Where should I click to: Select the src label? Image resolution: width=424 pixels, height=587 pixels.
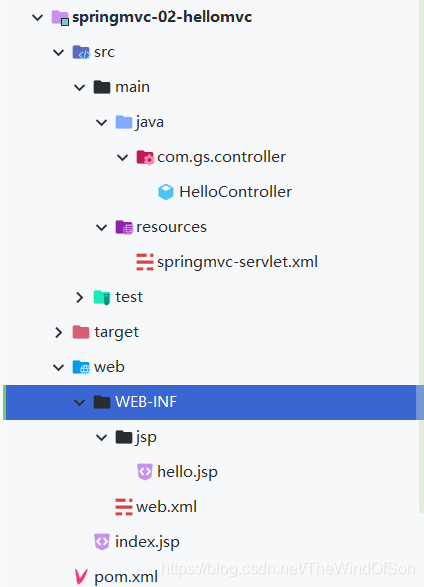pyautogui.click(x=104, y=52)
